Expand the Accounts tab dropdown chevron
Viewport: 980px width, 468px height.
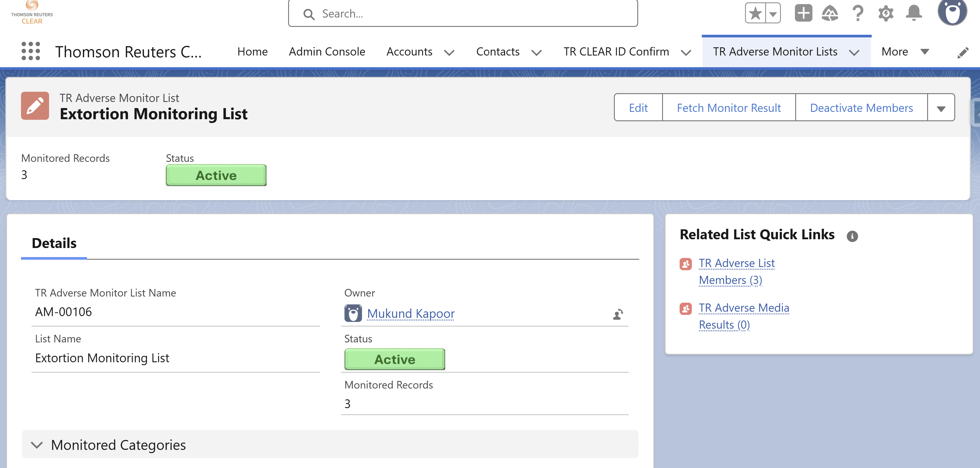pos(449,53)
